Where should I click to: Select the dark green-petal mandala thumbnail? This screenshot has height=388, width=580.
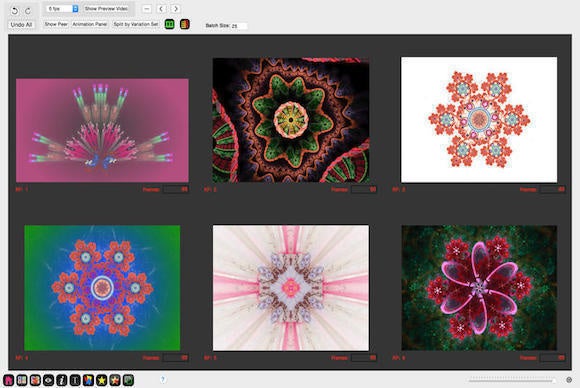[x=291, y=120]
